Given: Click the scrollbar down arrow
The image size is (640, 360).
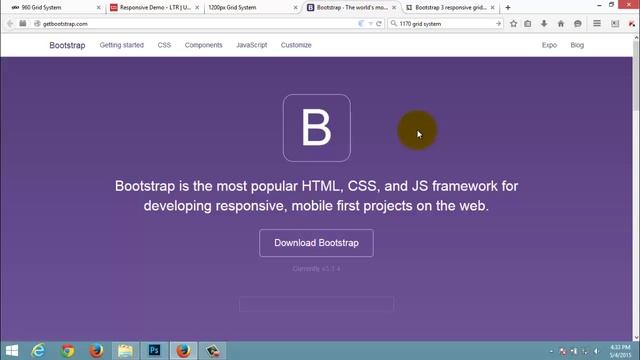Looking at the screenshot, I should click(636, 338).
